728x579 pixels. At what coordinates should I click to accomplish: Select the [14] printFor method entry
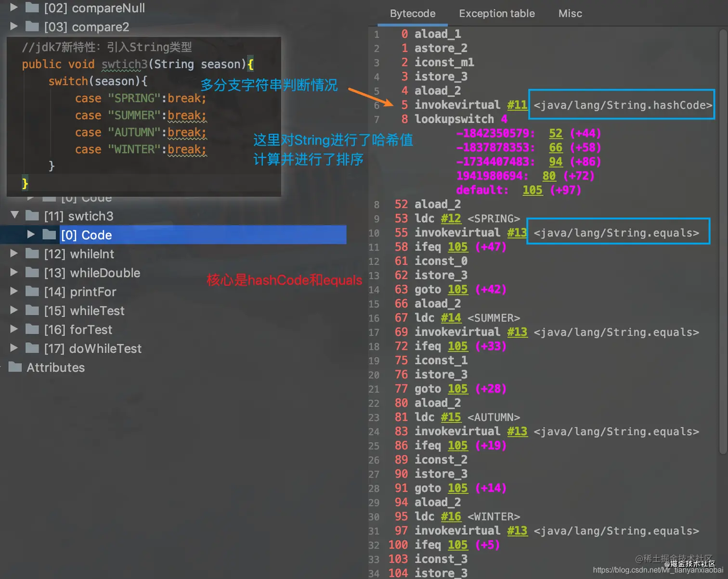tap(80, 292)
